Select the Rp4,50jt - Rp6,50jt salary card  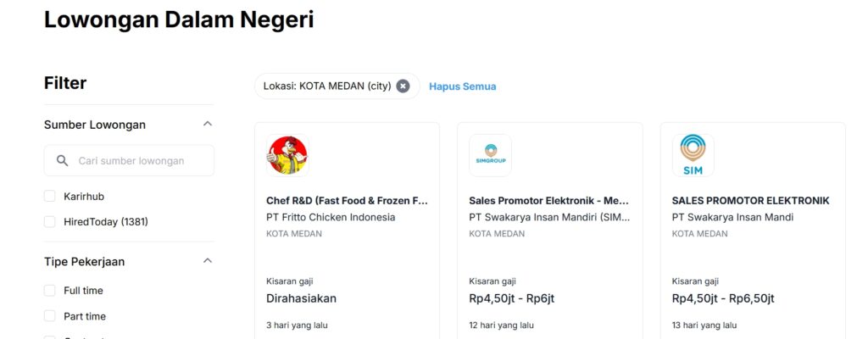(753, 231)
